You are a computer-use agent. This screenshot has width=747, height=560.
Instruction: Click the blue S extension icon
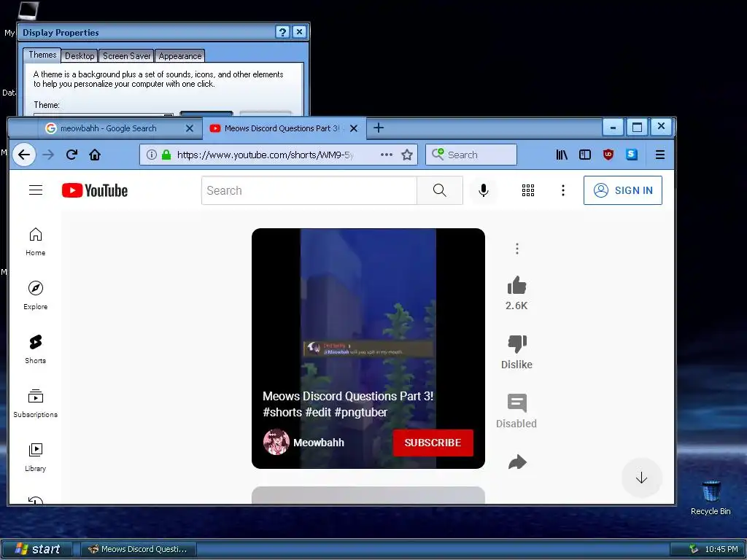point(632,155)
